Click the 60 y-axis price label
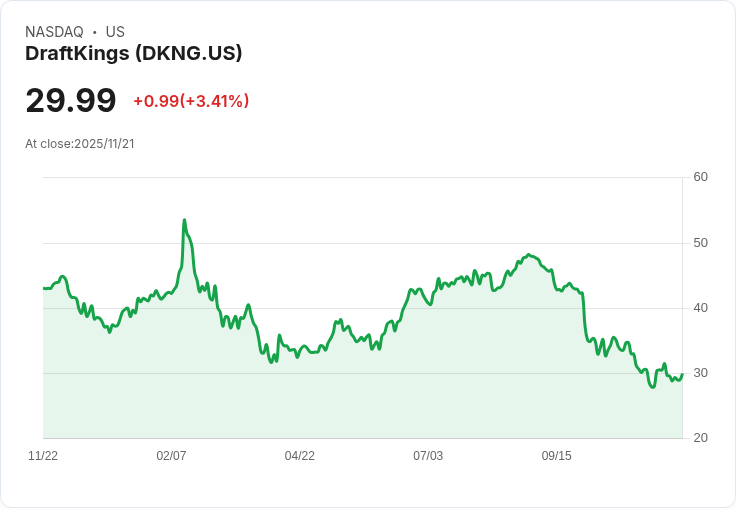Image resolution: width=736 pixels, height=508 pixels. (x=700, y=177)
